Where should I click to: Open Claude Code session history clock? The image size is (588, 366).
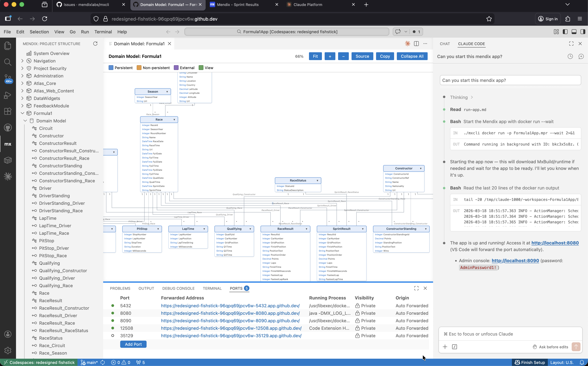point(570,56)
